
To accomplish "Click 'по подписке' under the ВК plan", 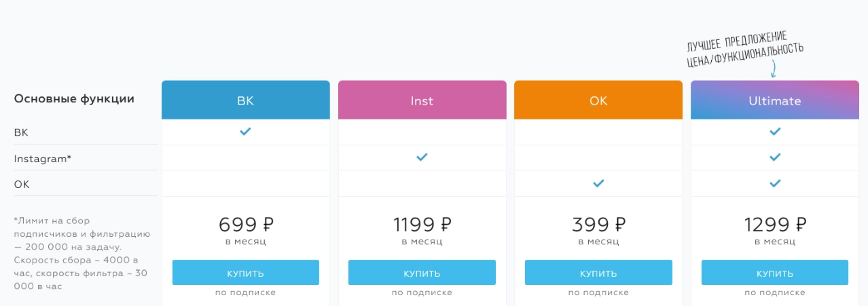I will pos(245,292).
